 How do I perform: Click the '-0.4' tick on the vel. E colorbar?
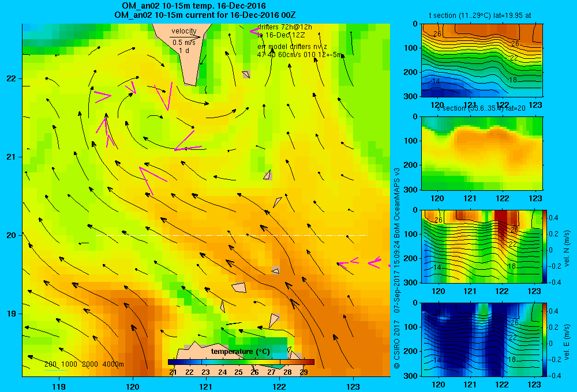[x=554, y=375]
